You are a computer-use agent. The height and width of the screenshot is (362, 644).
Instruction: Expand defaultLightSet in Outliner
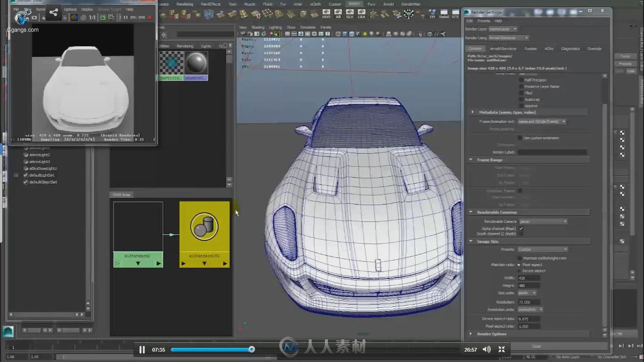pos(16,175)
